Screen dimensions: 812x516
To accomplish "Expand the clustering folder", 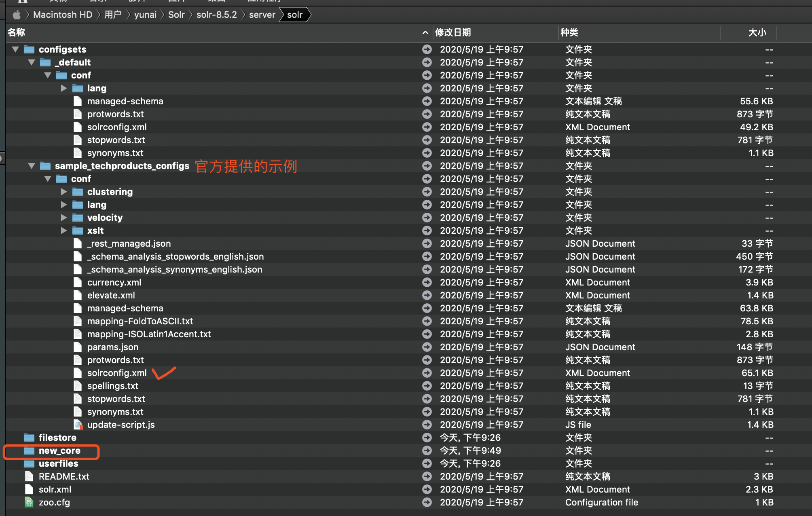I will click(x=64, y=192).
